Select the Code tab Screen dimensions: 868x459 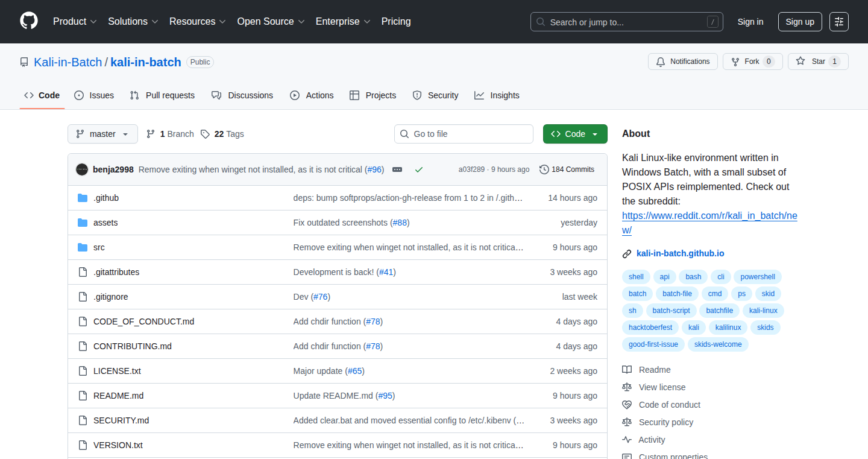point(42,95)
